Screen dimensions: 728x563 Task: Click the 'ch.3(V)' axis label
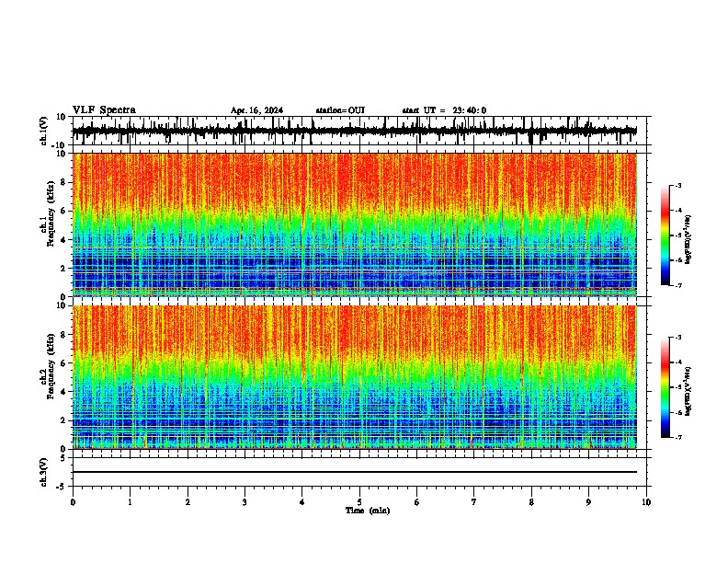point(43,472)
